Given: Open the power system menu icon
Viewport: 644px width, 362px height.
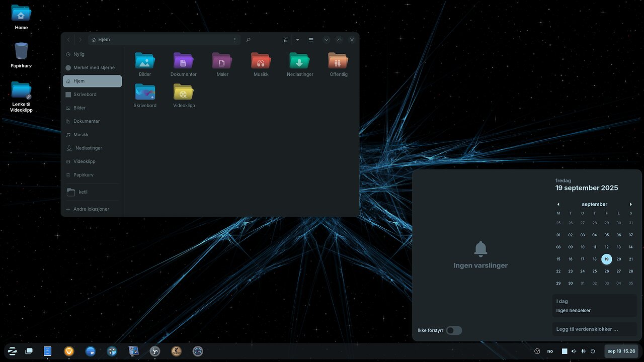Looking at the screenshot, I should [x=593, y=351].
